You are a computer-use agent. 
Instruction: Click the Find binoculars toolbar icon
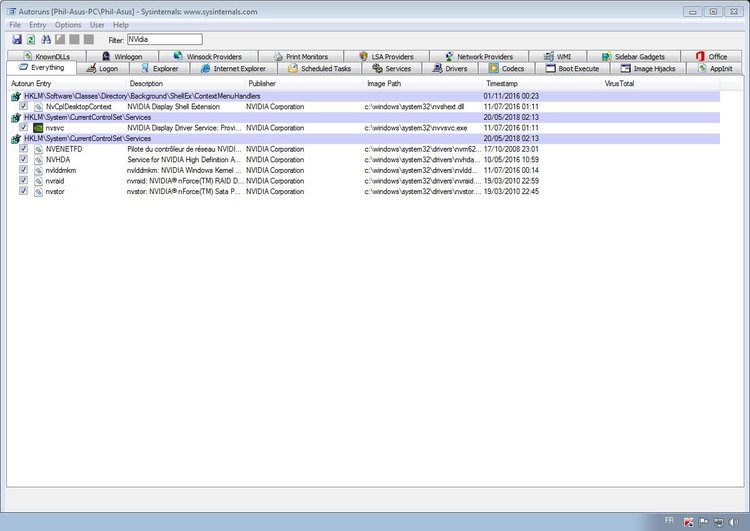click(x=46, y=39)
